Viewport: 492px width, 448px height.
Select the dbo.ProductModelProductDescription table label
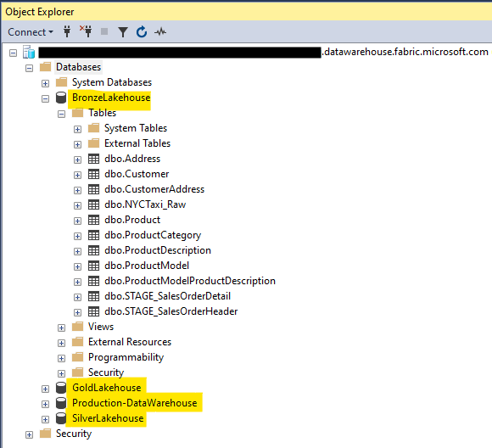coord(190,281)
